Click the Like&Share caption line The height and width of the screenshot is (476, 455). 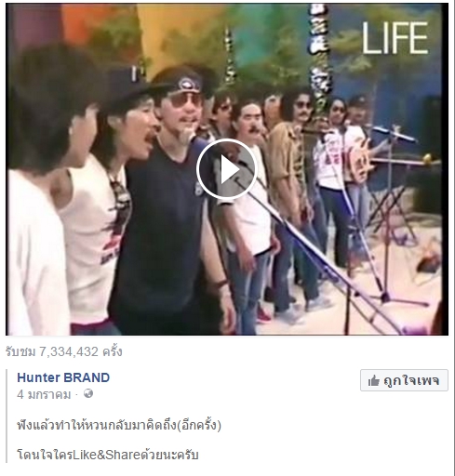click(x=108, y=455)
